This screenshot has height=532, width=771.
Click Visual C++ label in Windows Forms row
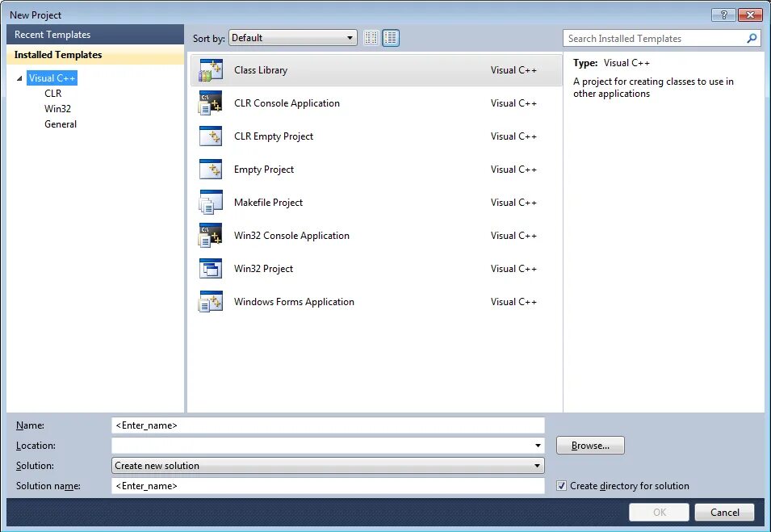click(513, 301)
